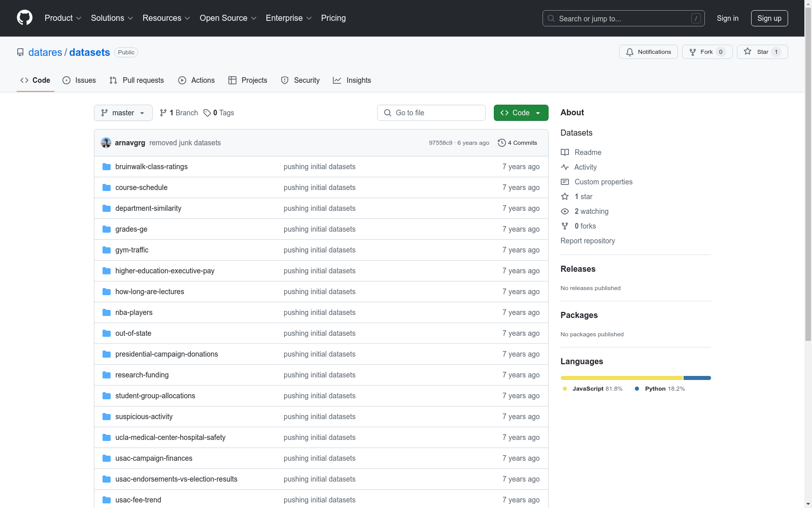This screenshot has height=508, width=812.
Task: Click the folder icon for usac-fee-trend
Action: click(107, 500)
